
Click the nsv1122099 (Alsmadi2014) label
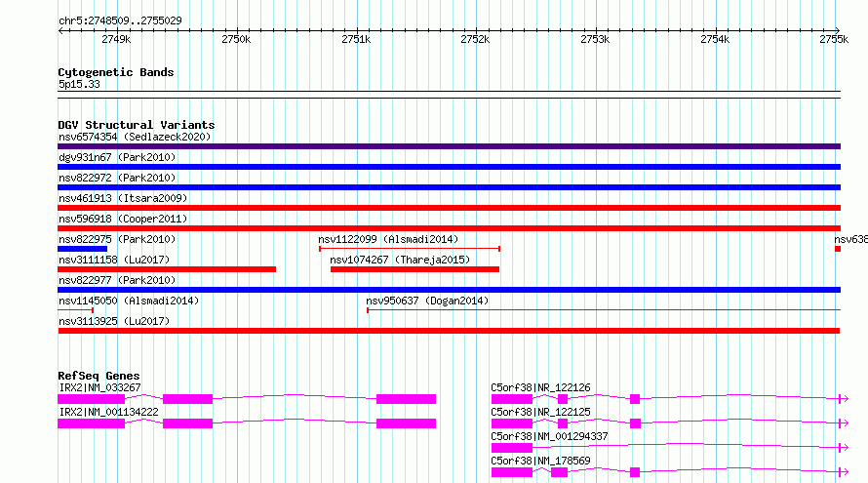[388, 239]
